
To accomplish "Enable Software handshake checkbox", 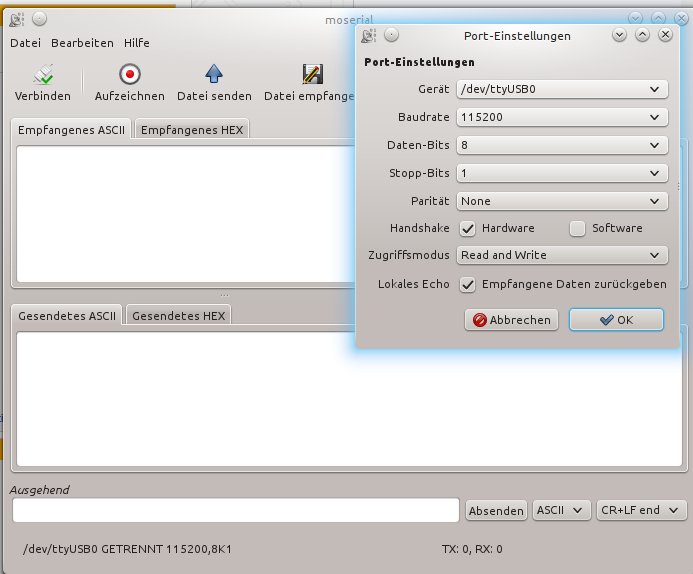I will (x=577, y=228).
